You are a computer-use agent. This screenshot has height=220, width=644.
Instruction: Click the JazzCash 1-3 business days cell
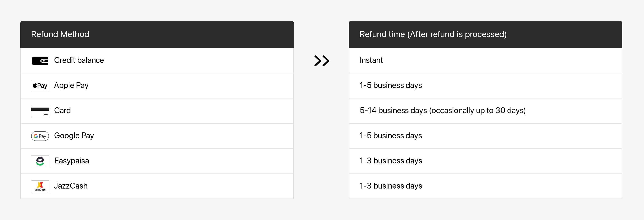tap(391, 186)
